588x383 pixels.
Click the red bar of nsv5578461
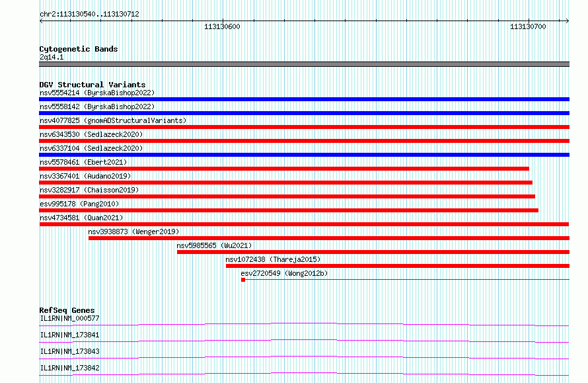point(284,169)
